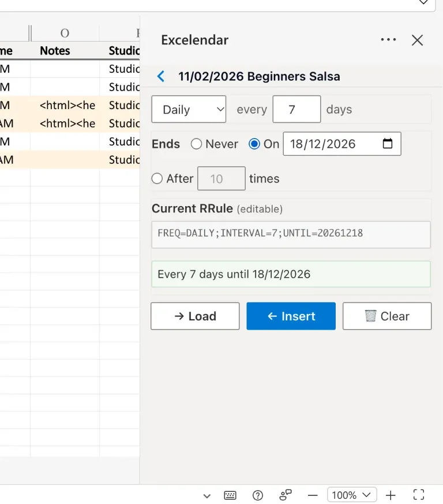Click the feedback people icon

286,495
